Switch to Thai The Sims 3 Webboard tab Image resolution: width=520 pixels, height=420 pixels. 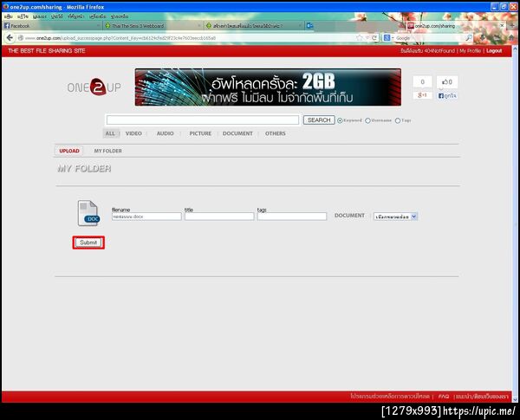click(153, 25)
